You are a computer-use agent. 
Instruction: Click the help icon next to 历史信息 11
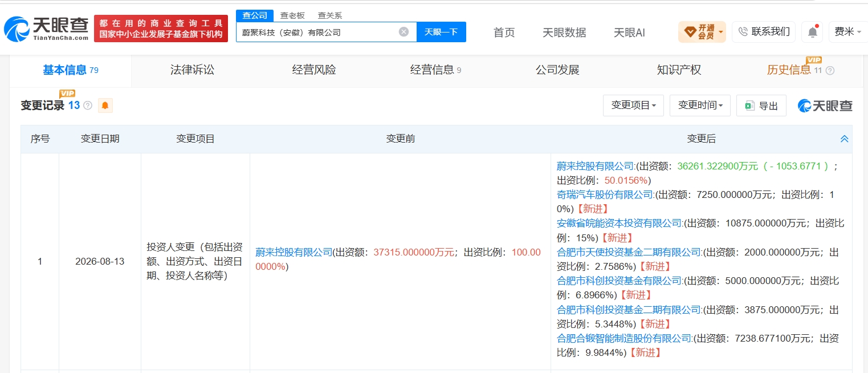click(x=830, y=71)
